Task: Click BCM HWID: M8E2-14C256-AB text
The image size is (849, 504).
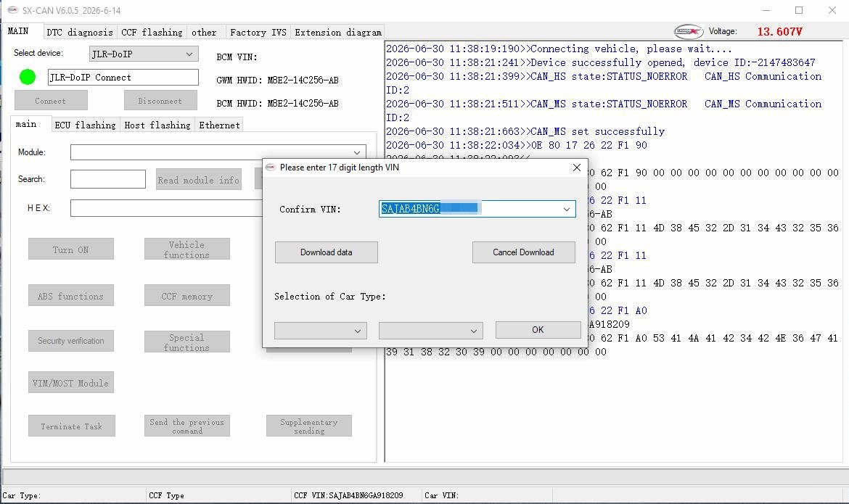Action: tap(277, 104)
